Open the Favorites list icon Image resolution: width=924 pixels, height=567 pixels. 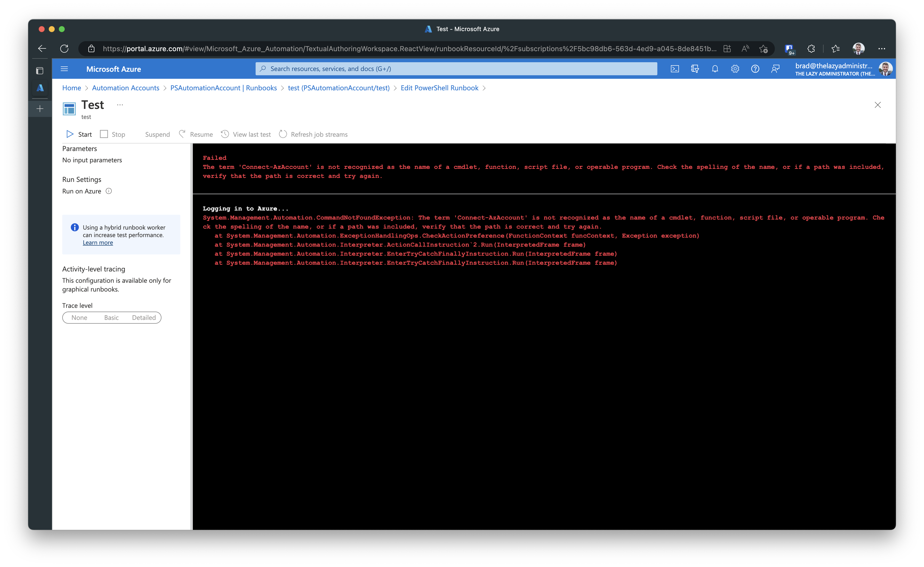click(835, 49)
